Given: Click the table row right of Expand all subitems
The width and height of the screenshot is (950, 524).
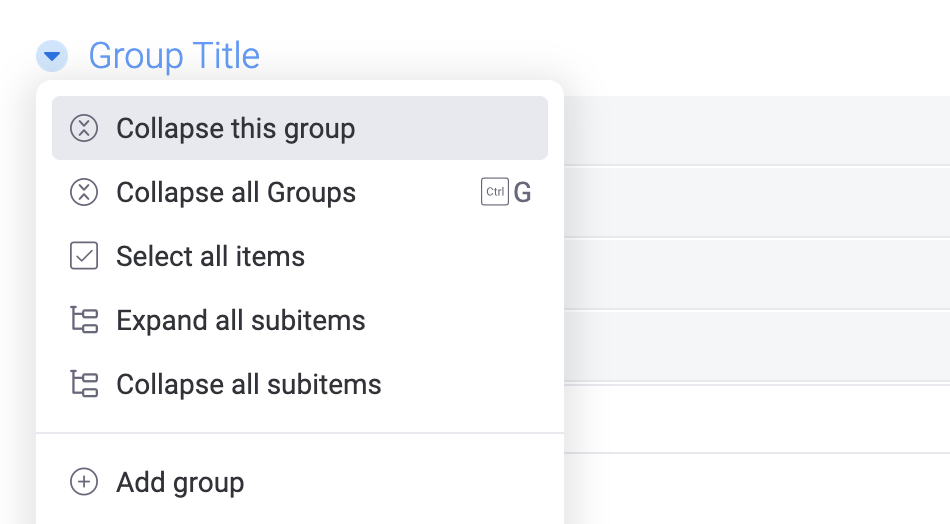Looking at the screenshot, I should (x=755, y=345).
